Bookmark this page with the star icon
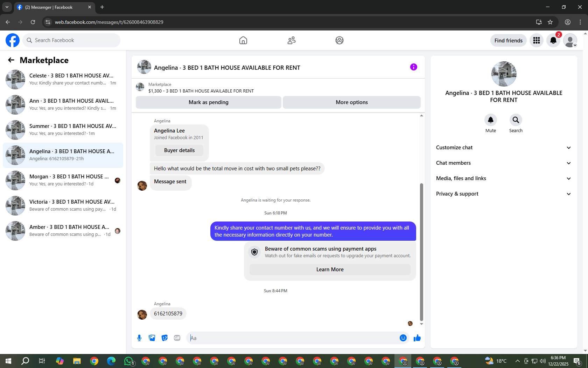 click(550, 22)
